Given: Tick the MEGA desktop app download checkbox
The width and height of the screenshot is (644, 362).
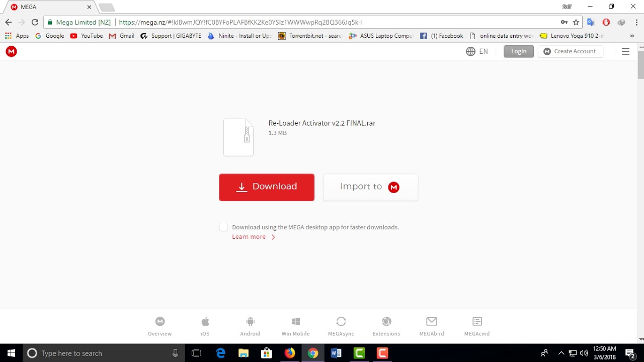Looking at the screenshot, I should click(x=223, y=227).
